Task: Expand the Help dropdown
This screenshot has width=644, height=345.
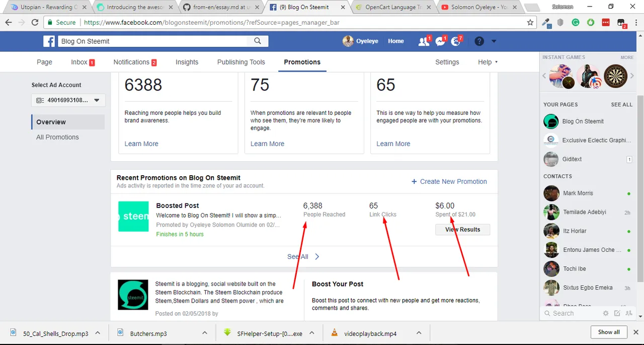Action: [x=488, y=62]
